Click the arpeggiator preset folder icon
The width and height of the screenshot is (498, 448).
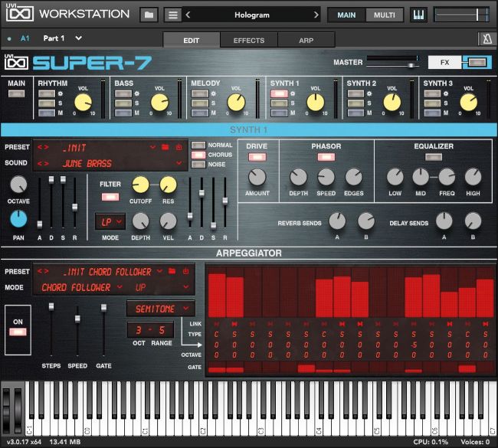pos(172,271)
